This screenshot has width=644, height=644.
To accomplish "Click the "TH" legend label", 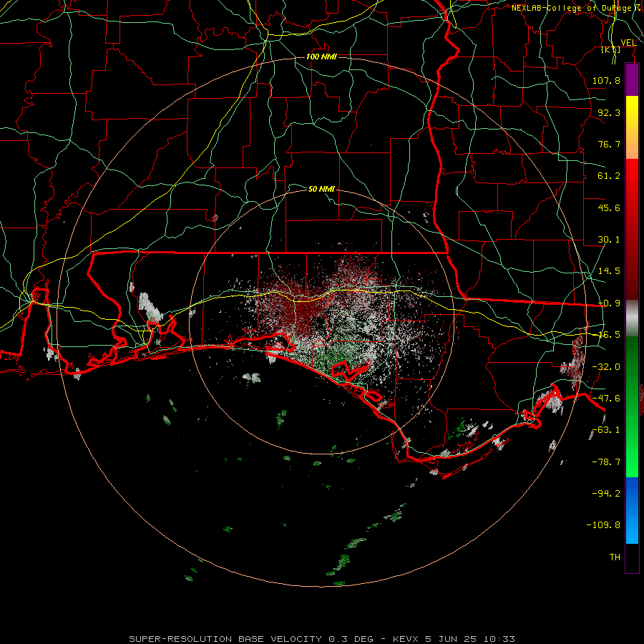I will 615,557.
